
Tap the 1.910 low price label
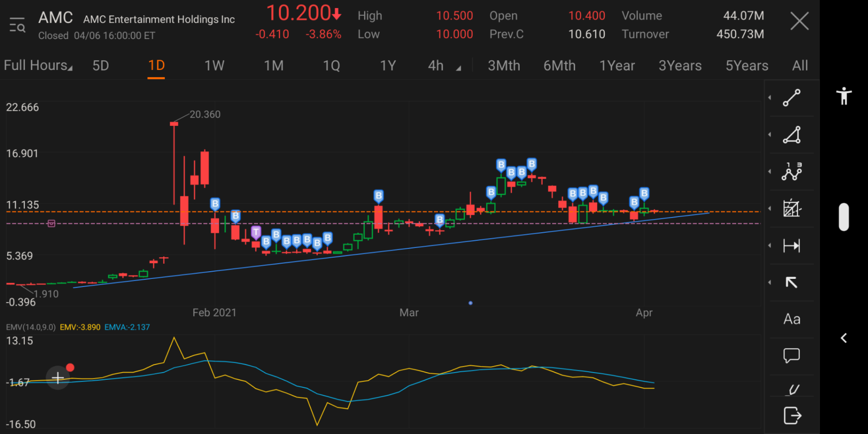tap(46, 294)
